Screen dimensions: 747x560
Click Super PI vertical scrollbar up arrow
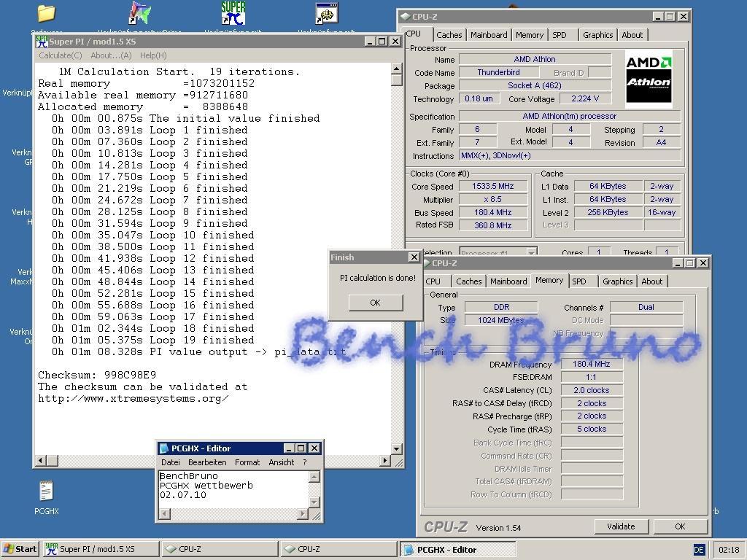pos(396,69)
